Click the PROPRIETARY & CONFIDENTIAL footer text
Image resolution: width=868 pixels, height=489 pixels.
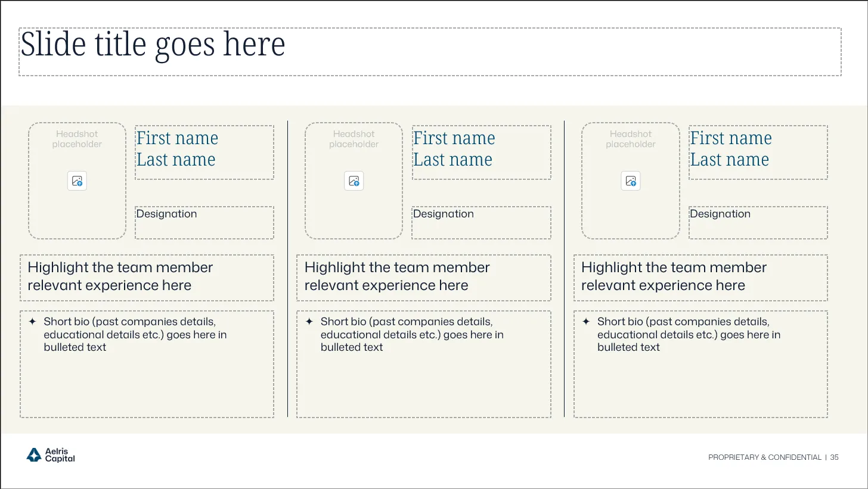tap(765, 457)
